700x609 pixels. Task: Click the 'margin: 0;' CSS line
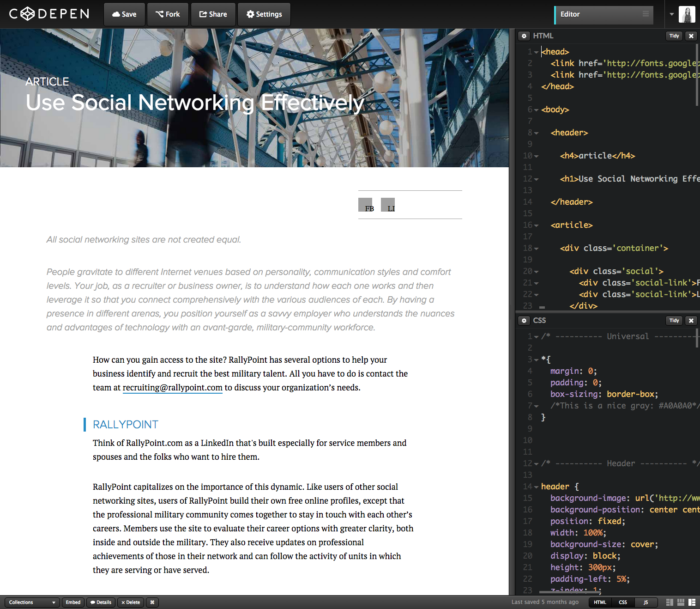[x=573, y=371]
